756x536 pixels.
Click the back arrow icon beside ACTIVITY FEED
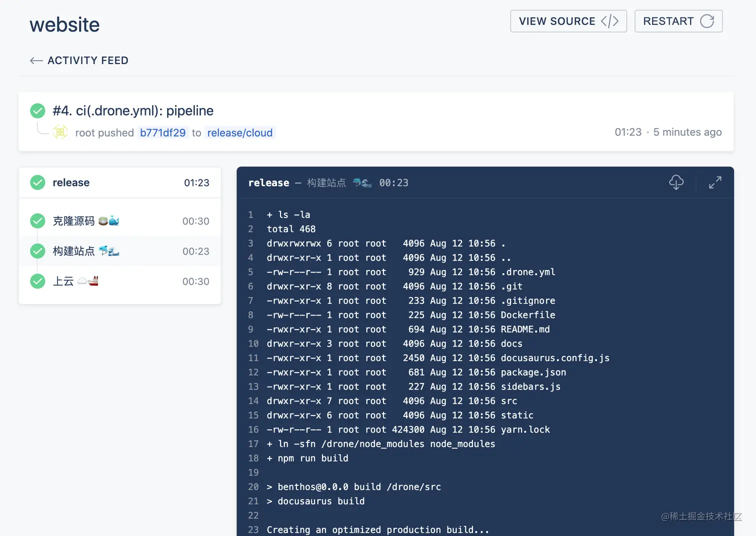36,60
